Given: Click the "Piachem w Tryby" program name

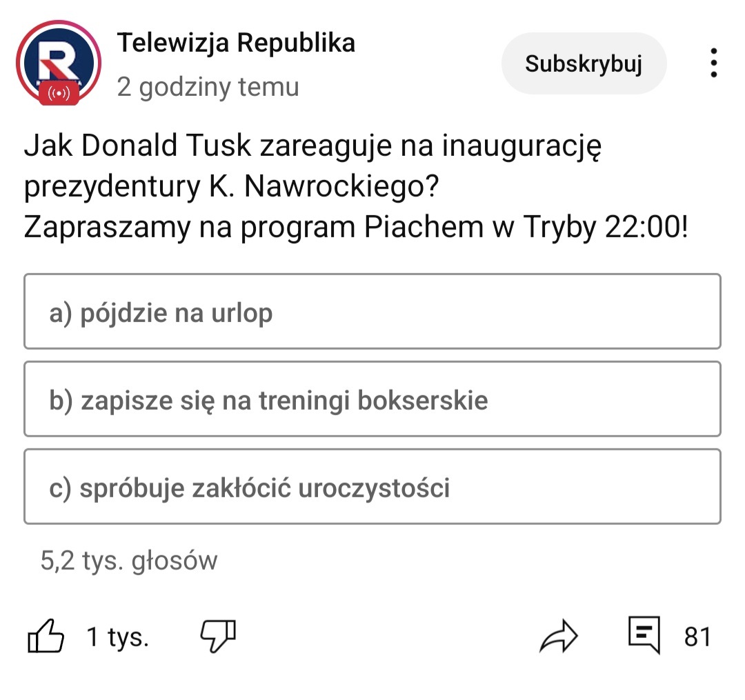Looking at the screenshot, I should pyautogui.click(x=479, y=228).
